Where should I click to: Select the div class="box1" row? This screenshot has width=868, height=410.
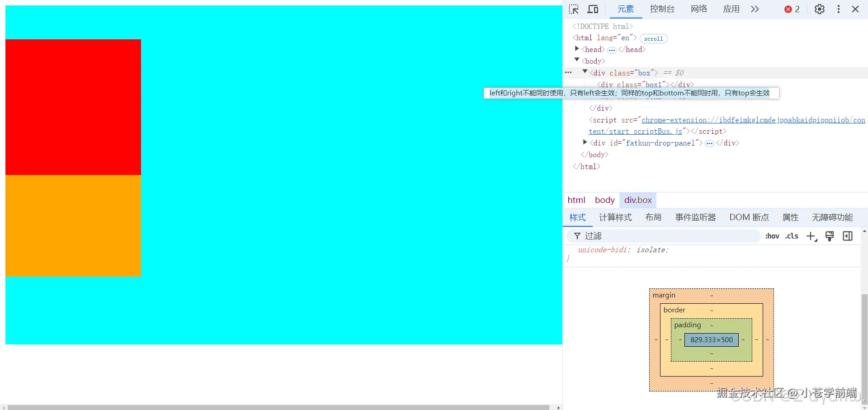click(x=645, y=85)
